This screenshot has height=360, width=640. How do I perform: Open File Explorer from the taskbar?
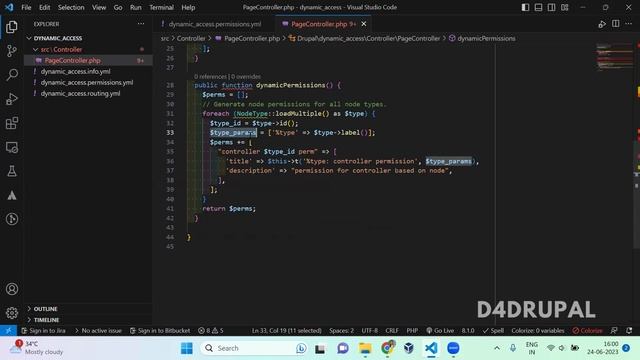(365, 348)
